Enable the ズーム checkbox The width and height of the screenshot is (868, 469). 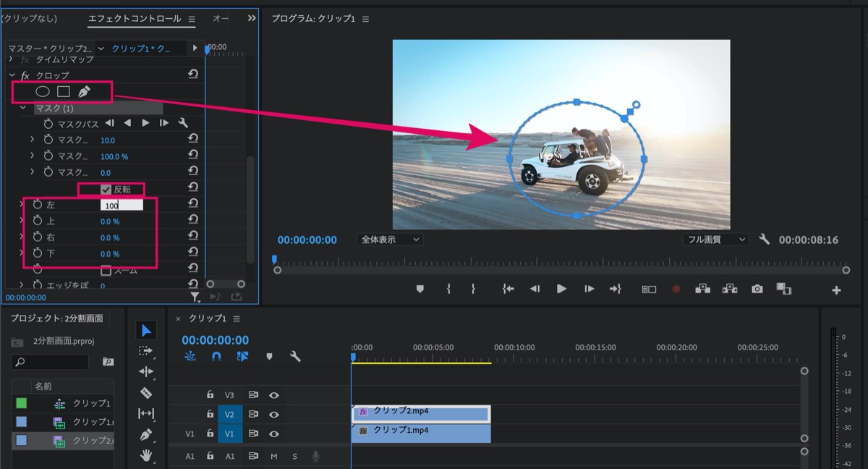tap(106, 270)
